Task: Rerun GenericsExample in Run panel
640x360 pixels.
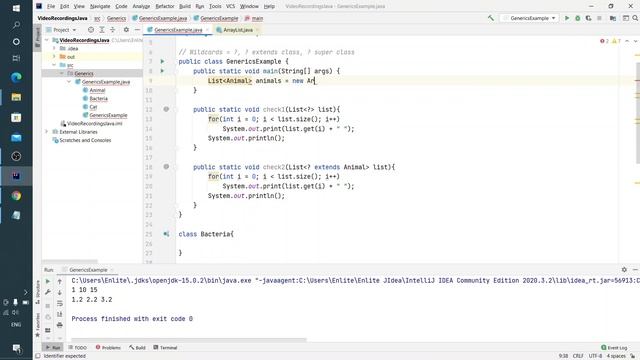Action: (48, 281)
